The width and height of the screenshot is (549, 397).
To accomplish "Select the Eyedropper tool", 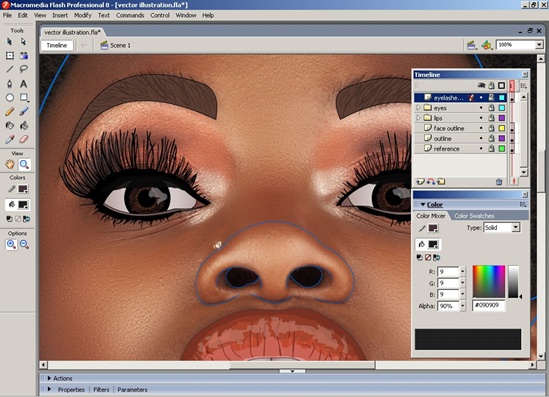I will pos(9,139).
